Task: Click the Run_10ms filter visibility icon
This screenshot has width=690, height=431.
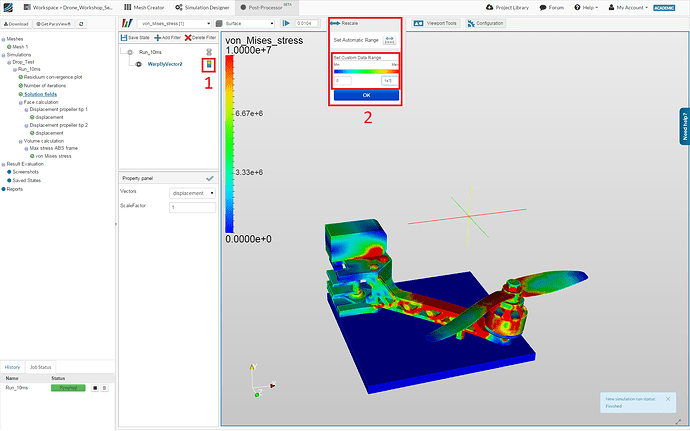Action: coord(129,51)
